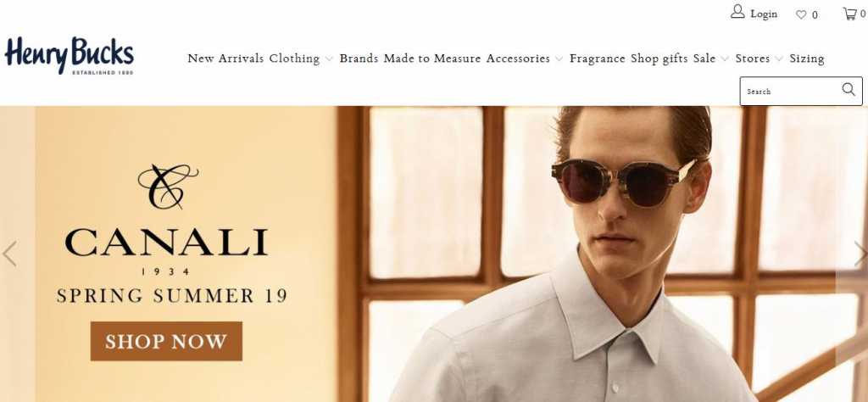Focus the Search input field
The image size is (868, 402).
[x=792, y=92]
